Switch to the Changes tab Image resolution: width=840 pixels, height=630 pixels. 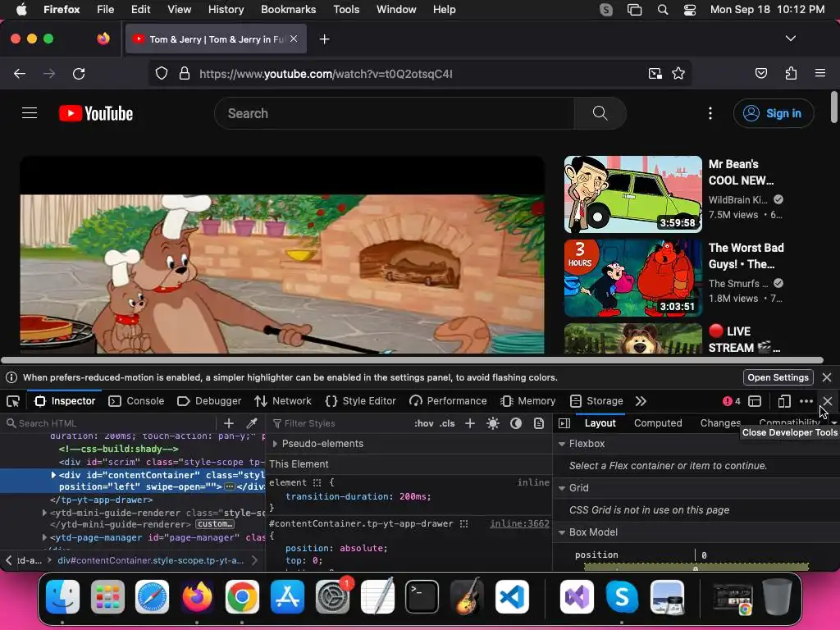720,423
